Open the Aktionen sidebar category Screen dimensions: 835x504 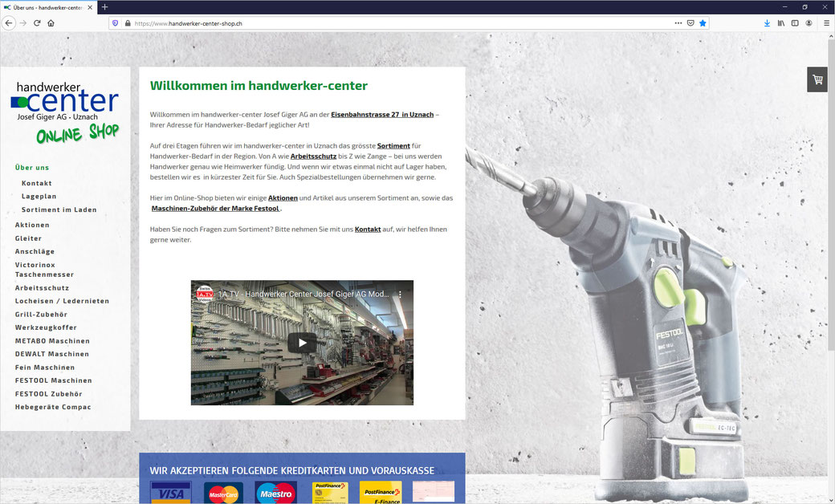pos(32,226)
